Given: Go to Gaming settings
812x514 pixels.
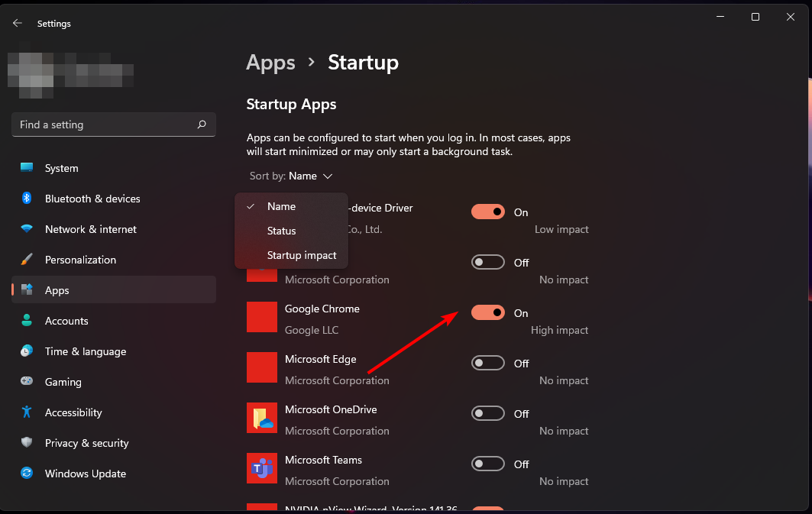Looking at the screenshot, I should 114,381.
